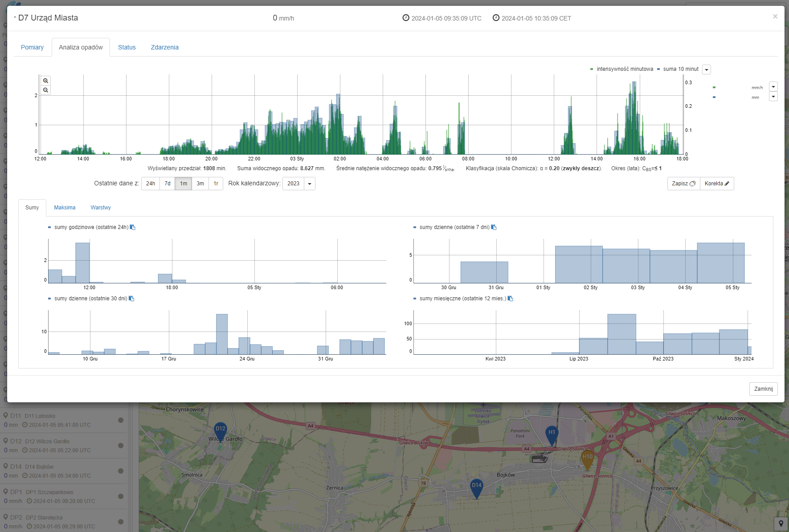Image resolution: width=789 pixels, height=532 pixels.
Task: Copy hourly sums (ostatnie 24h) data
Action: pos(133,227)
